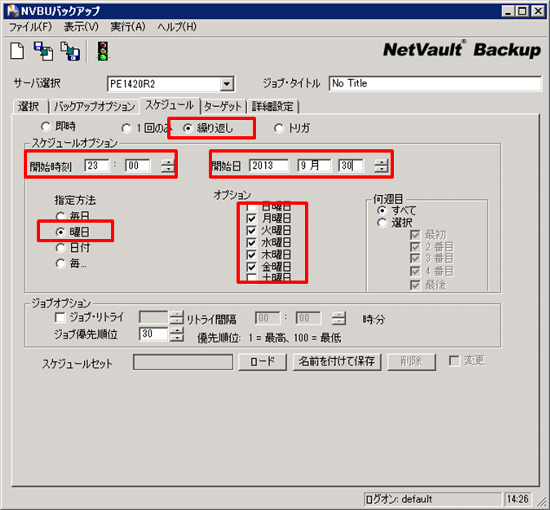Screen dimensions: 550x510
Task: Click the 開始日 year field 2013
Action: click(x=269, y=165)
